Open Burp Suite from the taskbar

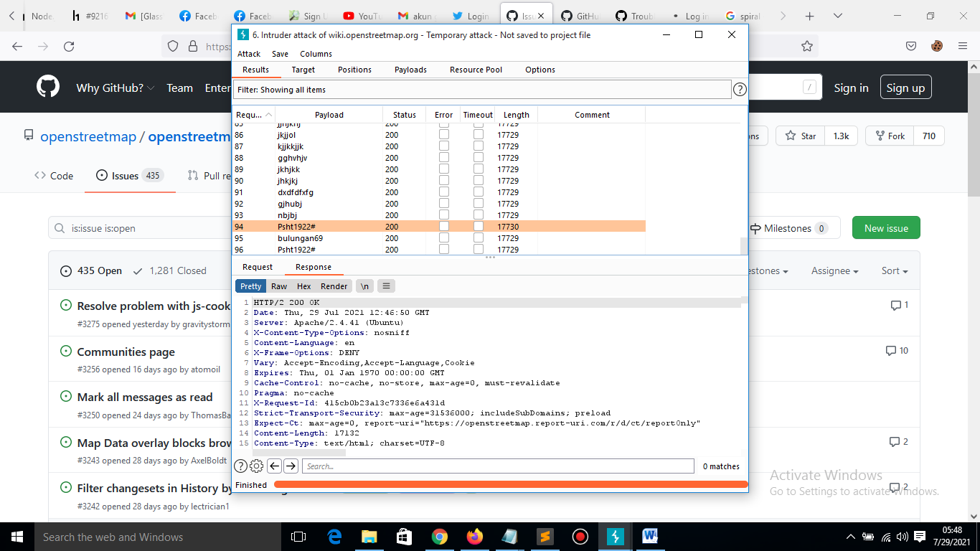(x=616, y=537)
